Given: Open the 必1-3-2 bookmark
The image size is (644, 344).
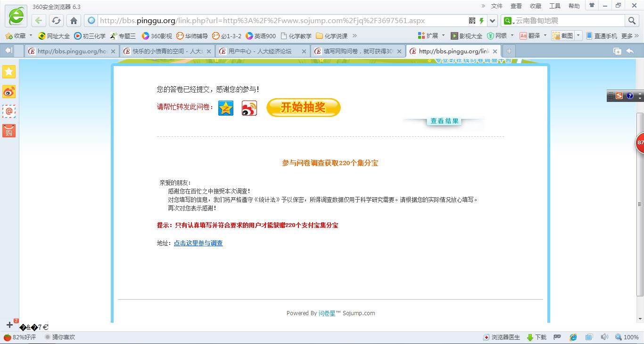Looking at the screenshot, I should [227, 36].
